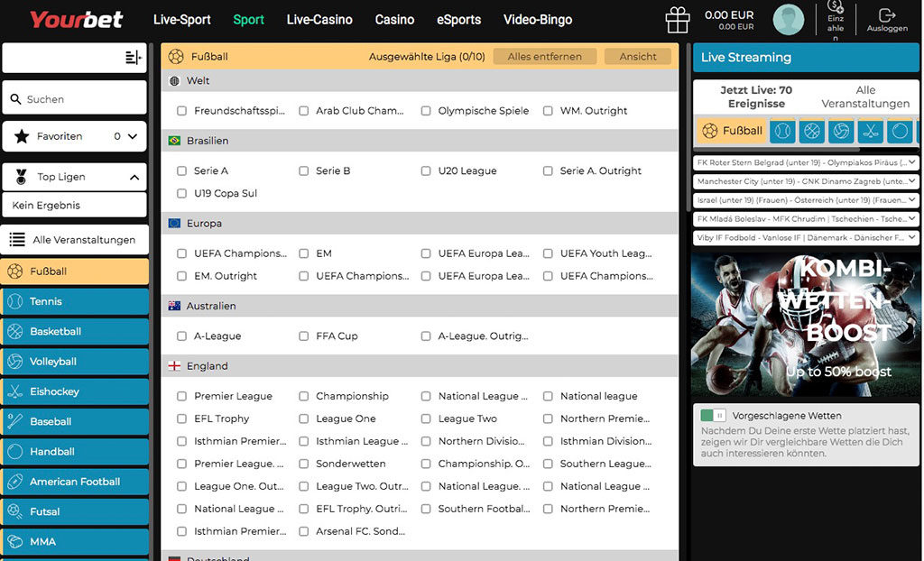This screenshot has width=924, height=561.
Task: Check the Premier League checkbox
Action: click(182, 396)
